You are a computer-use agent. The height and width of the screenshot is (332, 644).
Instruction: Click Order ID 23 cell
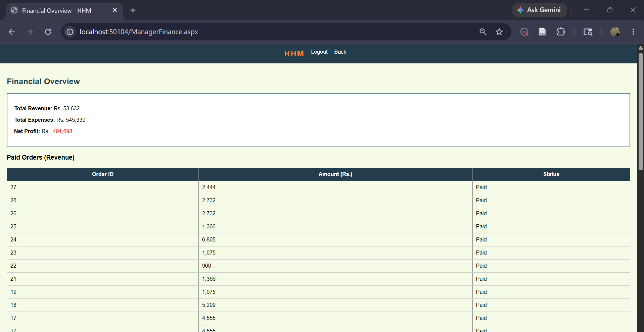coord(103,253)
